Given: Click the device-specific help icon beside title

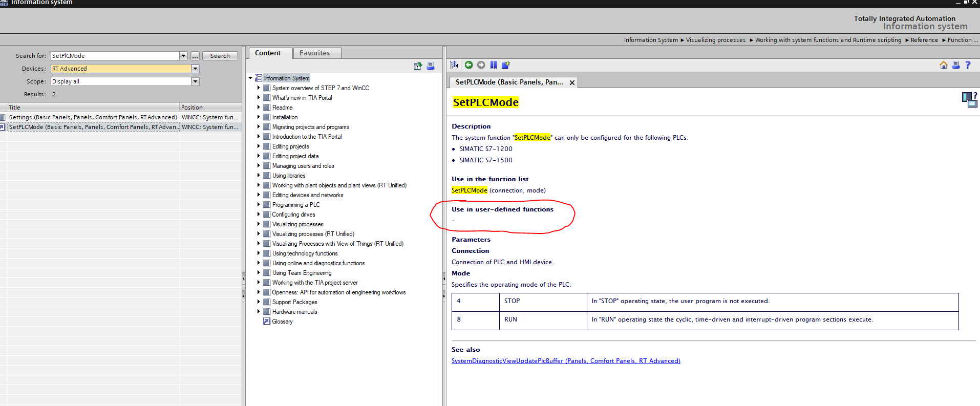Looking at the screenshot, I should [x=969, y=100].
